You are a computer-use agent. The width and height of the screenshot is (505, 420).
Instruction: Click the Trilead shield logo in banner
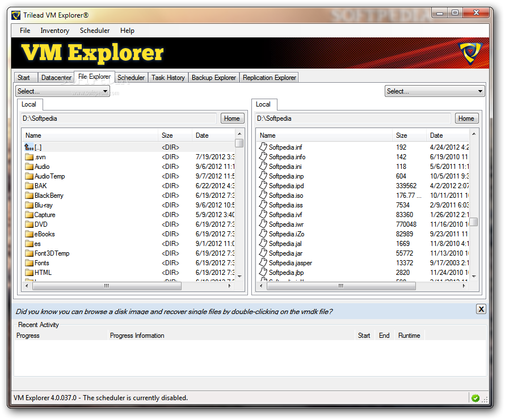(x=470, y=53)
